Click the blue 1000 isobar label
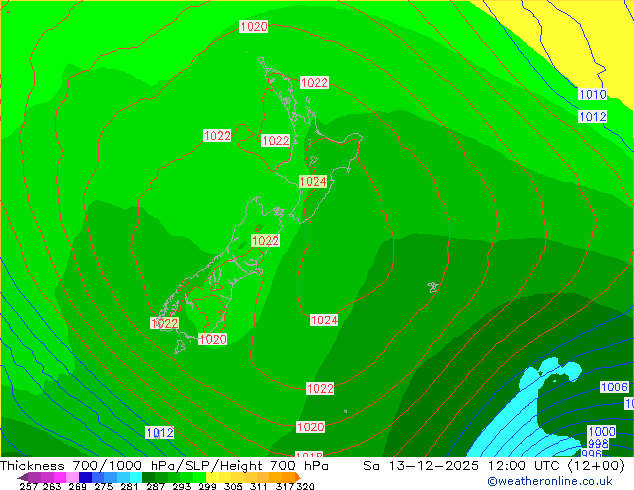634x490 pixels. [602, 431]
